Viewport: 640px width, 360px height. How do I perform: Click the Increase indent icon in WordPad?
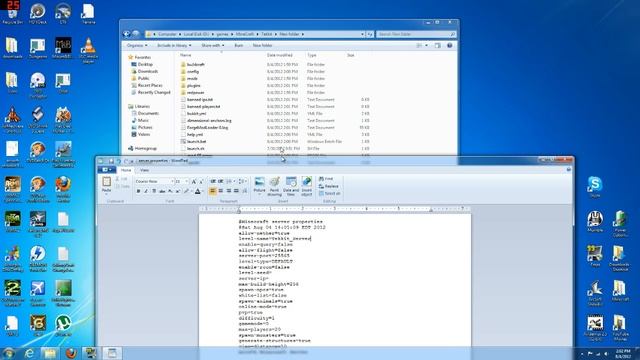tap(220, 181)
